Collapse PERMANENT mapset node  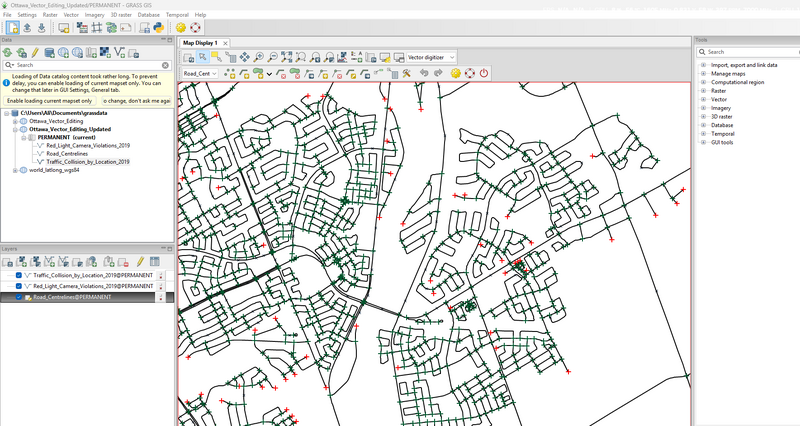click(23, 137)
